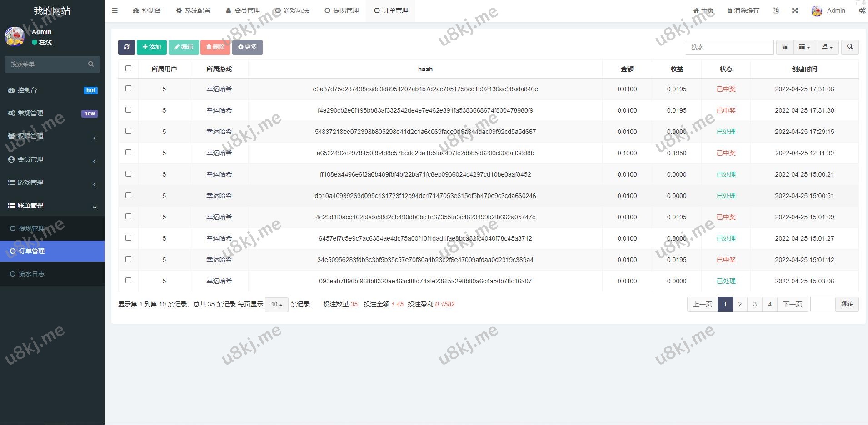
Task: Enter fullscreen using the expand icon
Action: [x=795, y=10]
